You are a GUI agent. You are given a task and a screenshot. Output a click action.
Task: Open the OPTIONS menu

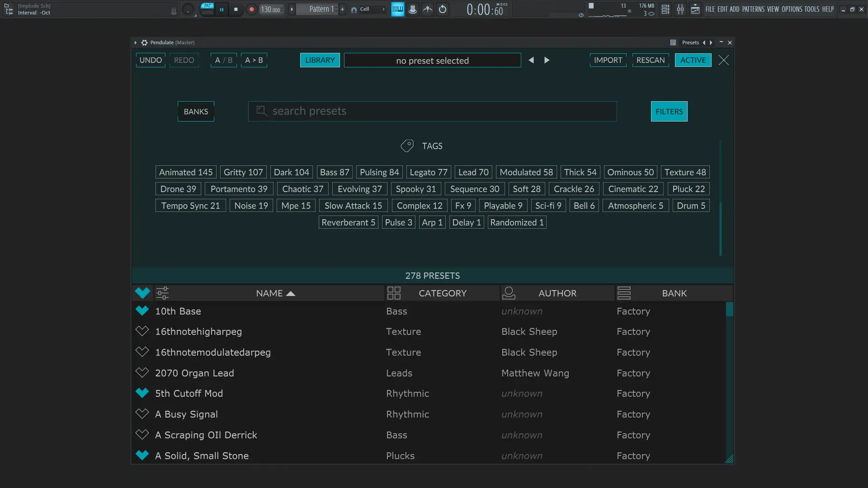pos(792,9)
